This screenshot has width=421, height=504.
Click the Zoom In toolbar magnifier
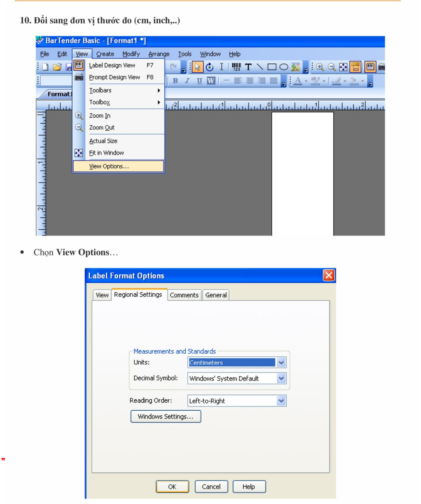tap(320, 67)
